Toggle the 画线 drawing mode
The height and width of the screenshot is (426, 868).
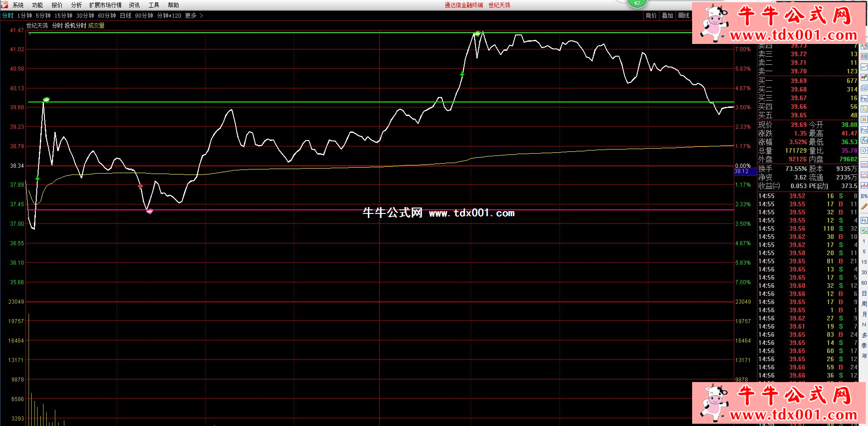click(x=684, y=15)
